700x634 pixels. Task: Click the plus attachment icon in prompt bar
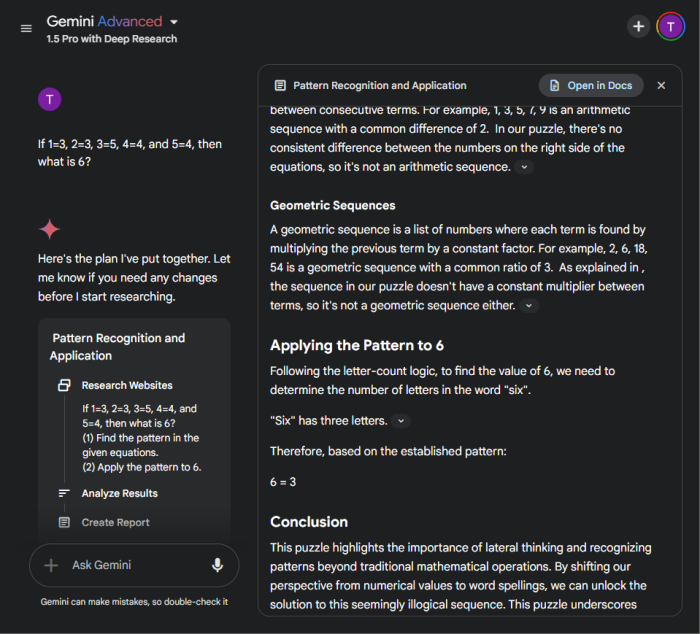click(x=51, y=565)
